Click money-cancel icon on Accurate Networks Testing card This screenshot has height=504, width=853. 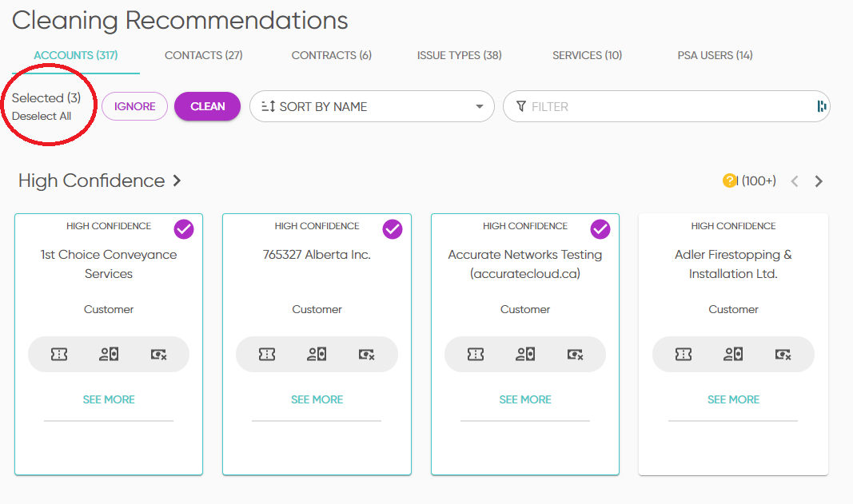click(575, 355)
